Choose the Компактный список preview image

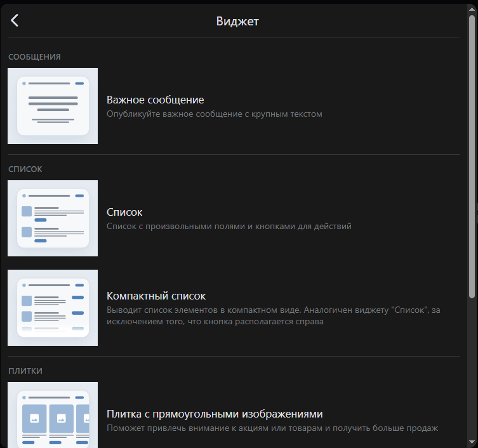(x=53, y=308)
